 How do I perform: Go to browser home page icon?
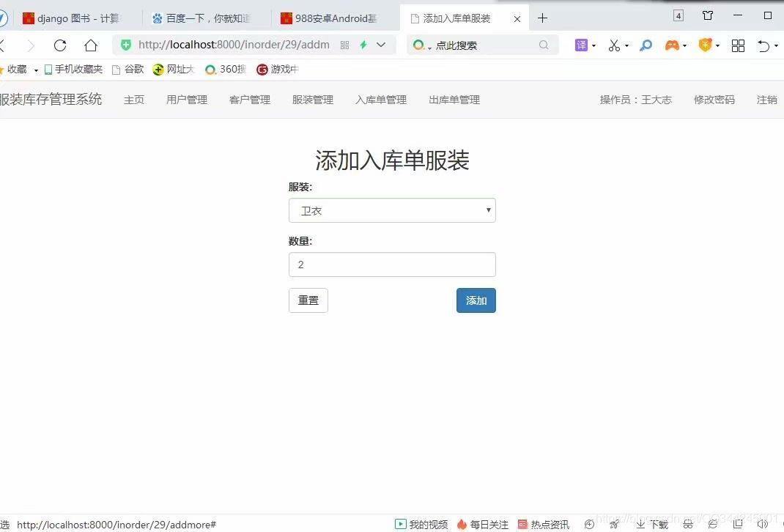tap(91, 45)
